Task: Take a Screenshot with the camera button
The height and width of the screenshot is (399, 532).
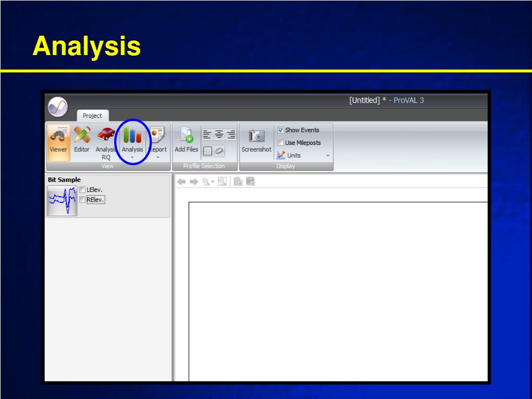Action: (x=256, y=140)
